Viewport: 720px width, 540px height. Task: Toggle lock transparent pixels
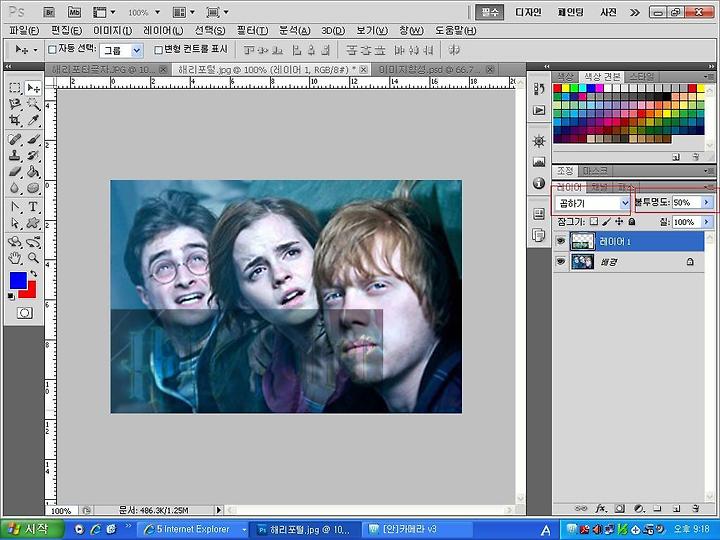tap(594, 222)
